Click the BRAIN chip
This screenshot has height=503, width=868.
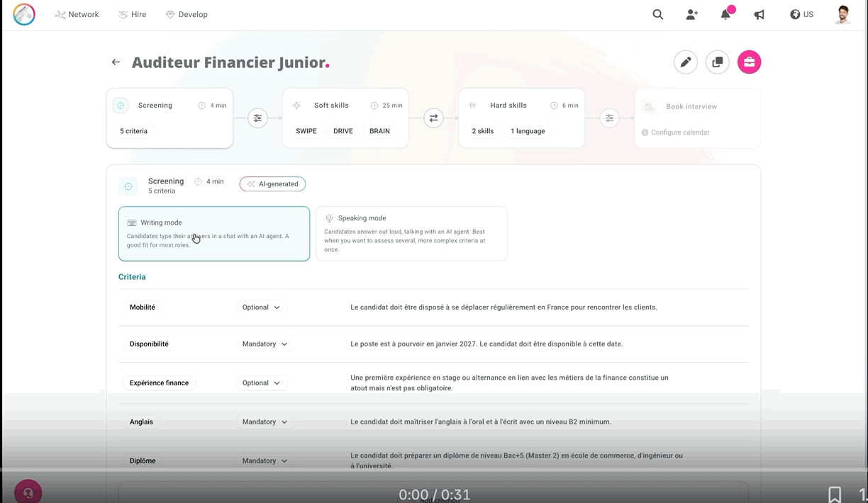pos(379,131)
